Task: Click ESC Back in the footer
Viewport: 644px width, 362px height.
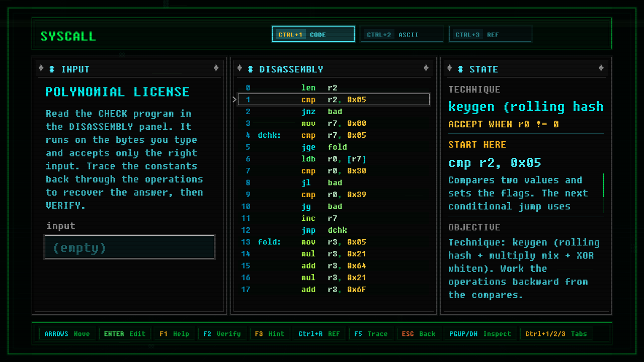Action: [x=418, y=334]
